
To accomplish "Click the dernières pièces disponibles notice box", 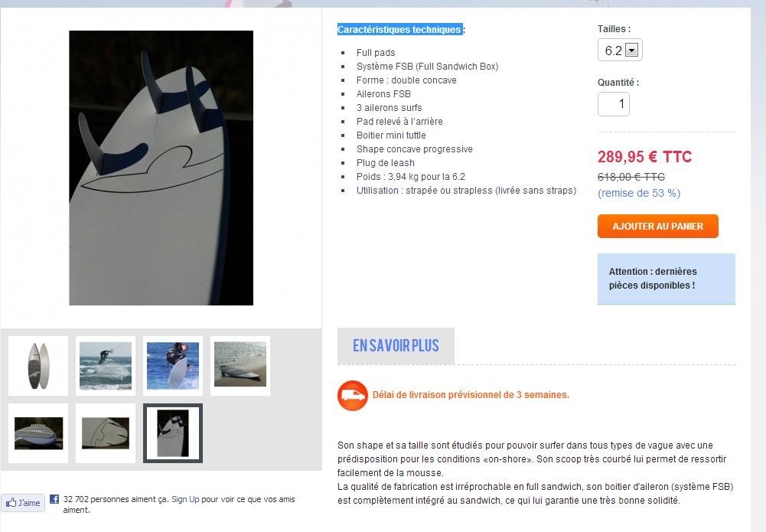I will [667, 279].
